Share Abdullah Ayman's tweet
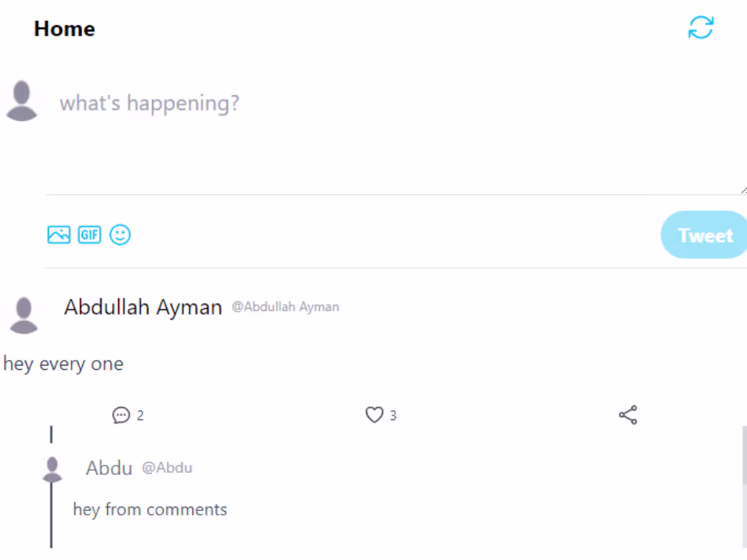Viewport: 747px width, 560px height. (x=628, y=415)
